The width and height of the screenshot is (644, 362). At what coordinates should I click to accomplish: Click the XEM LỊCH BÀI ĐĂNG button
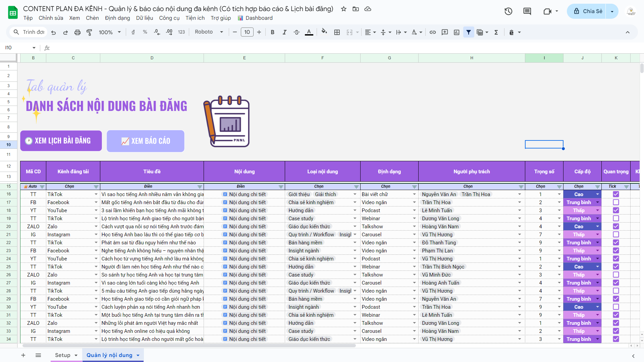(x=61, y=141)
